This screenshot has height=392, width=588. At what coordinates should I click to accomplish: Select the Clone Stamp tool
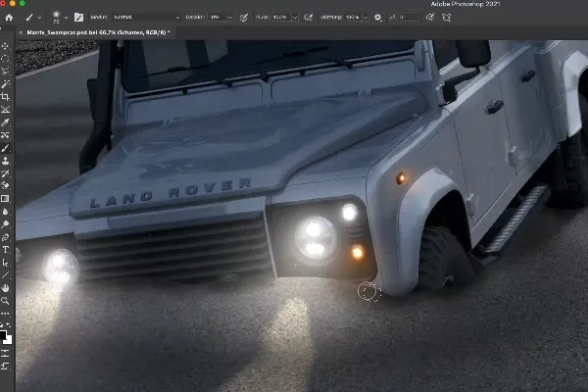pos(5,161)
